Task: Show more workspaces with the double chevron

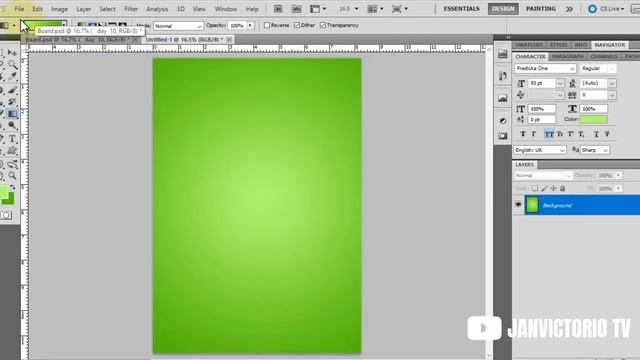Action: coord(569,9)
